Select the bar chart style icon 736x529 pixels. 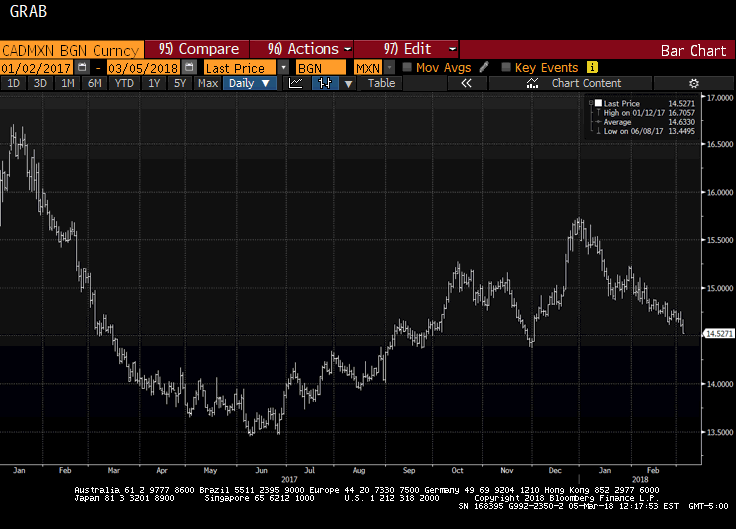pyautogui.click(x=325, y=84)
